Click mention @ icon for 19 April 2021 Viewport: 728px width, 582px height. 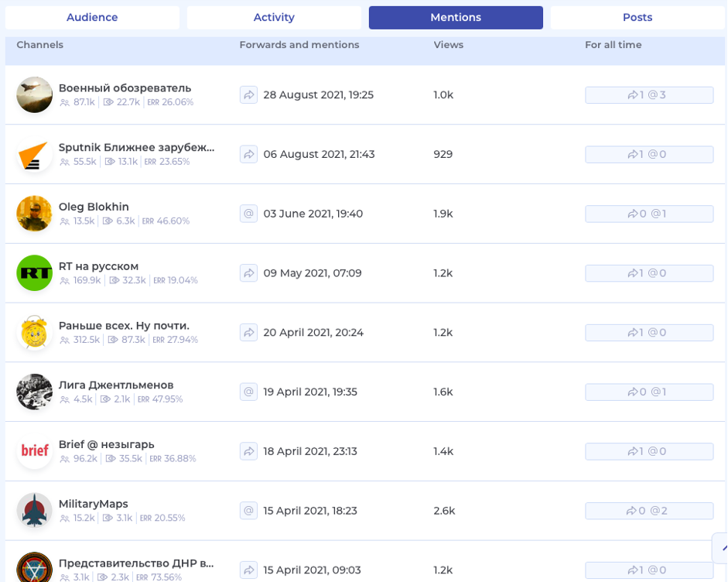[x=248, y=392]
